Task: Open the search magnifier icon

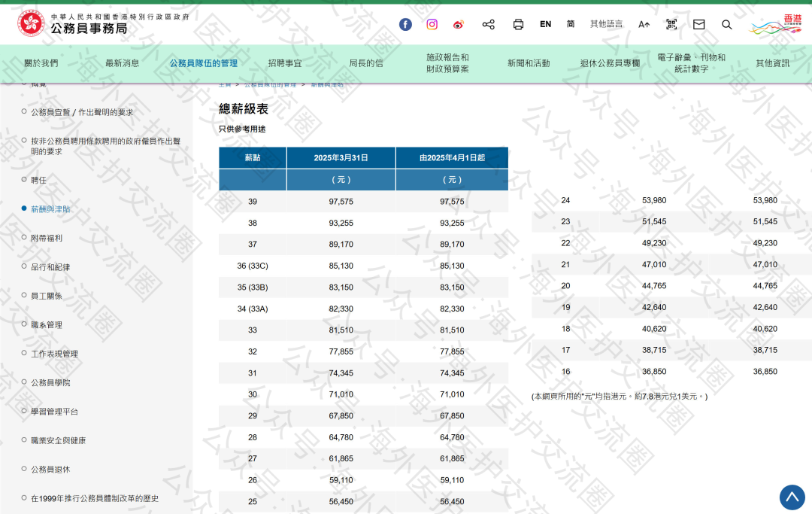Action: 727,24
